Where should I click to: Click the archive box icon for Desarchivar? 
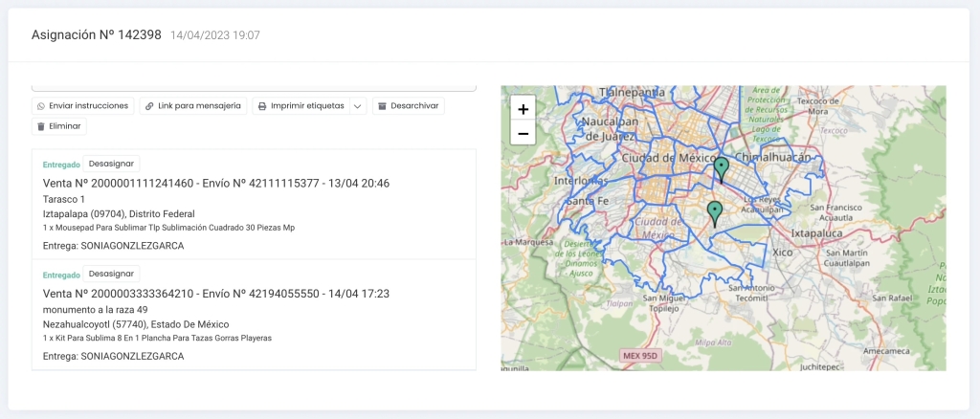(383, 106)
